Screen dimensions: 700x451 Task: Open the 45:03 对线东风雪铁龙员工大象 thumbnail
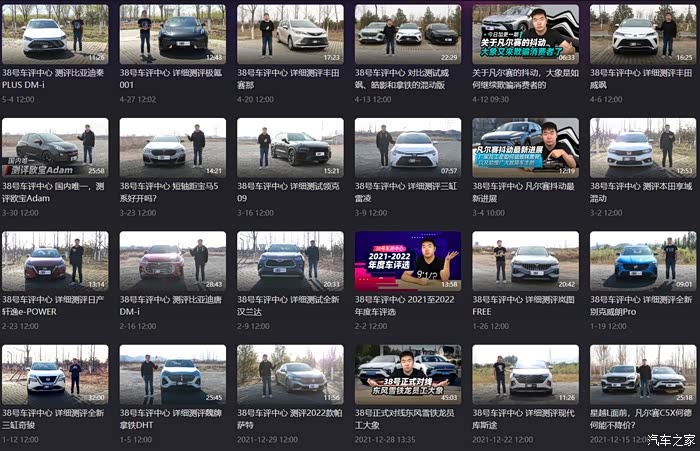[x=408, y=375]
